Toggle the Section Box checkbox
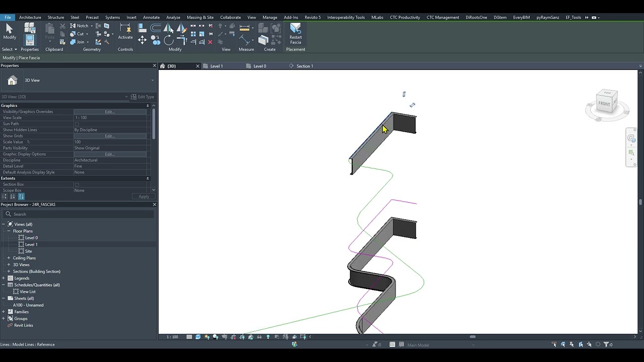Image resolution: width=644 pixels, height=362 pixels. coord(77,185)
